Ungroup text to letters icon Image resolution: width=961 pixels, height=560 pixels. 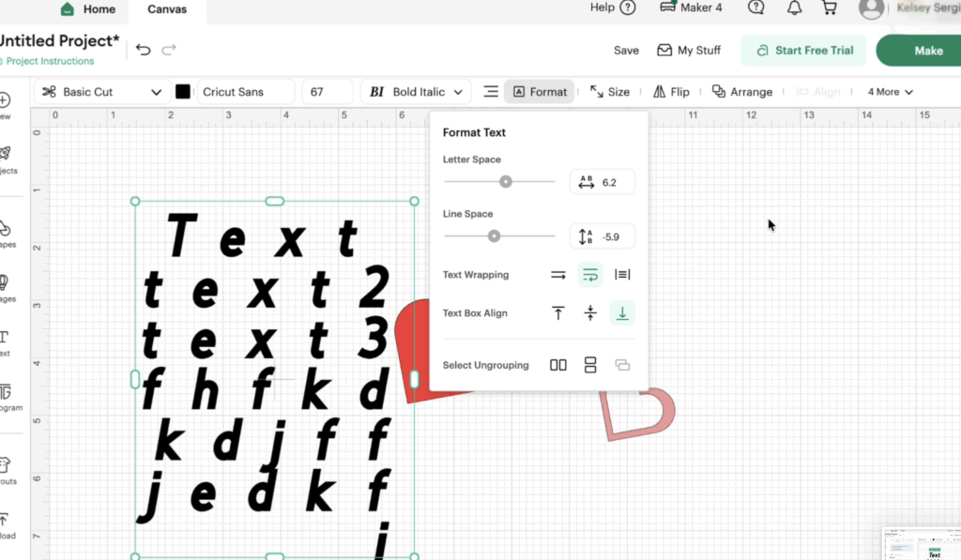[557, 365]
